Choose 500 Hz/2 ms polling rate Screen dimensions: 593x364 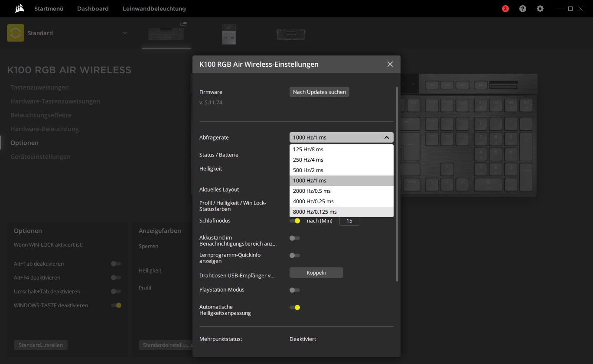342,170
